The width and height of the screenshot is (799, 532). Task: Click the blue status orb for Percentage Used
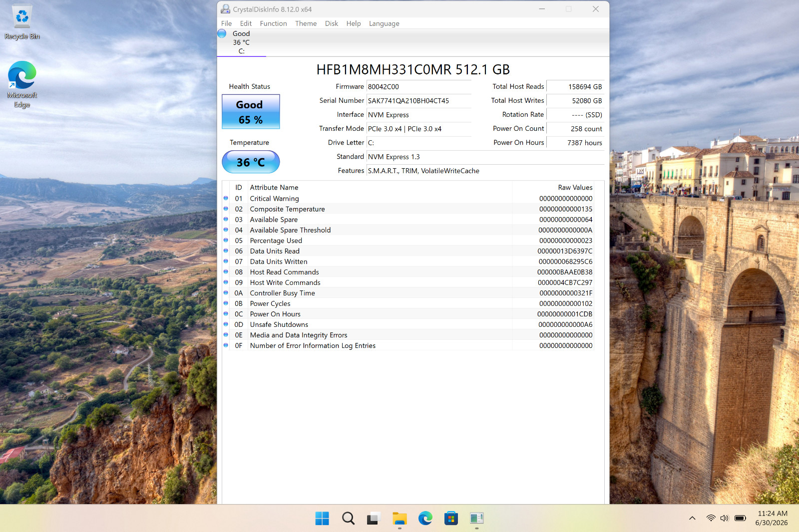tap(226, 240)
